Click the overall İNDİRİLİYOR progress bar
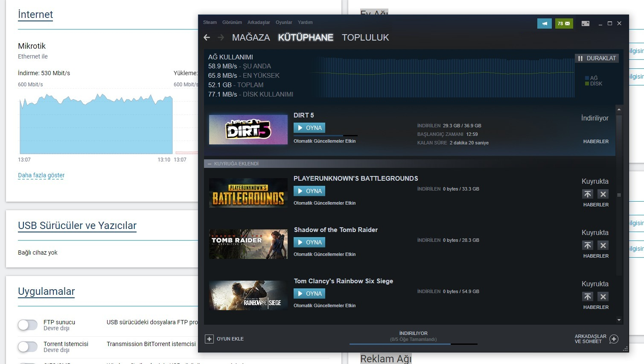644x364 pixels. (x=413, y=343)
